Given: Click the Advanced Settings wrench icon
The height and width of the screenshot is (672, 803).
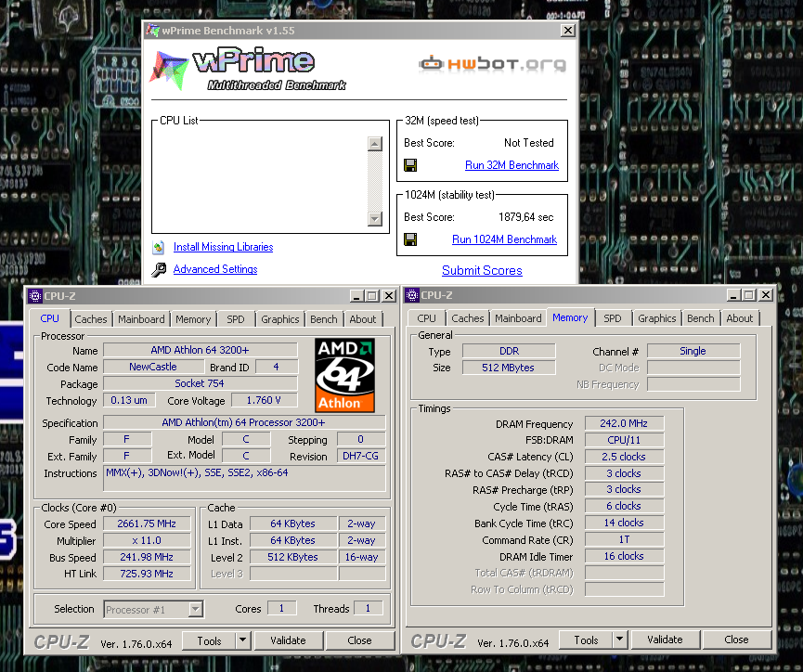Looking at the screenshot, I should pyautogui.click(x=159, y=269).
